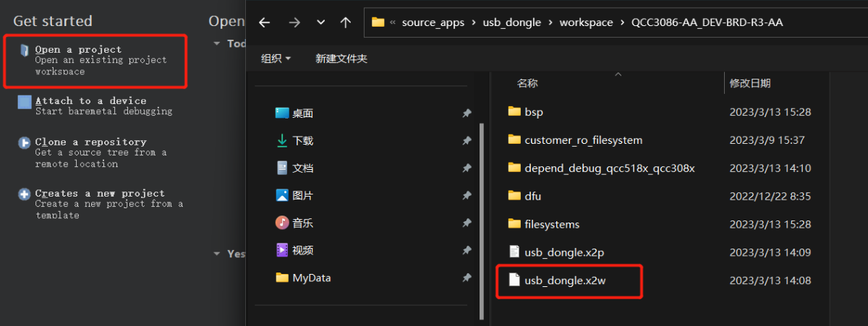868x326 pixels.
Task: Go to source_apps breadcrumb folder
Action: tap(432, 22)
